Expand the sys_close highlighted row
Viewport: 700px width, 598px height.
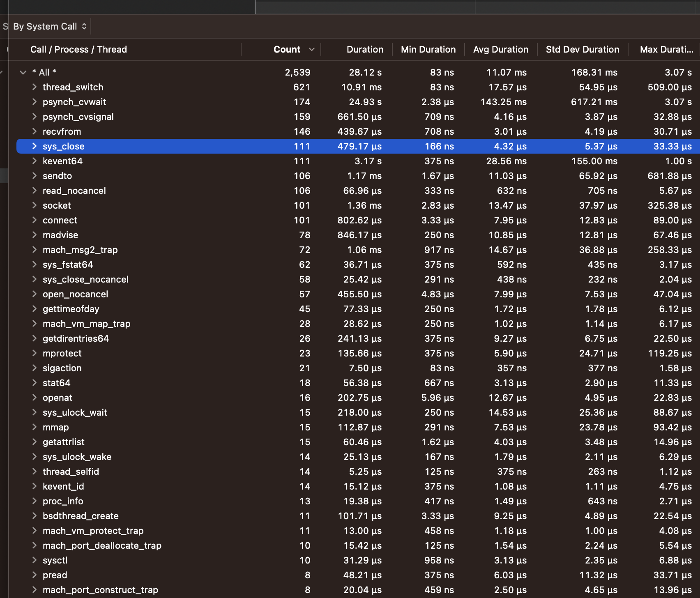[x=34, y=146]
